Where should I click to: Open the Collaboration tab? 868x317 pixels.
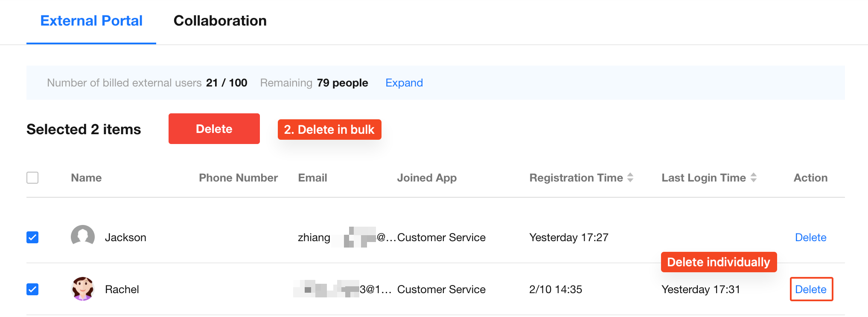point(220,21)
